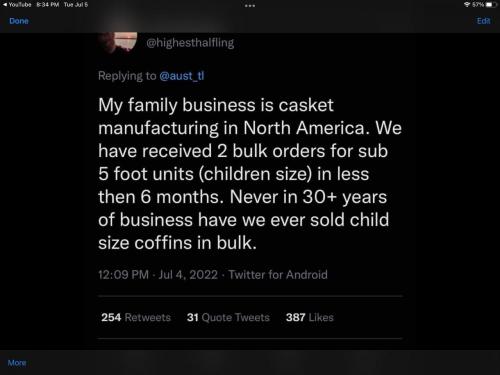This screenshot has height=375, width=500.
Task: Open the three-dot multitasking menu at top
Action: pyautogui.click(x=250, y=6)
